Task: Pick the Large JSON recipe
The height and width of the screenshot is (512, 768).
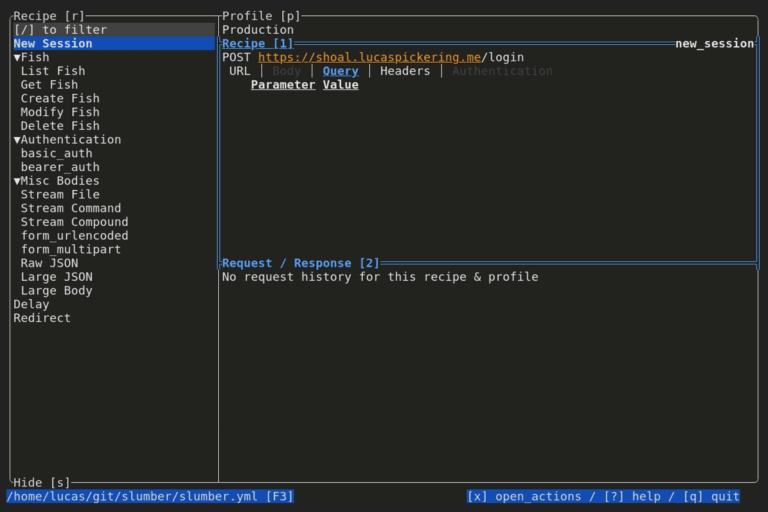Action: 56,277
